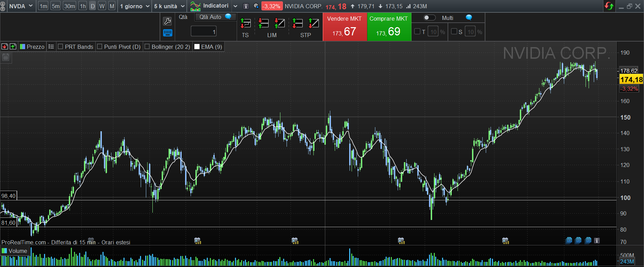This screenshot has width=644, height=267.
Task: Enable the PRT Bands checkbox
Action: tap(61, 47)
